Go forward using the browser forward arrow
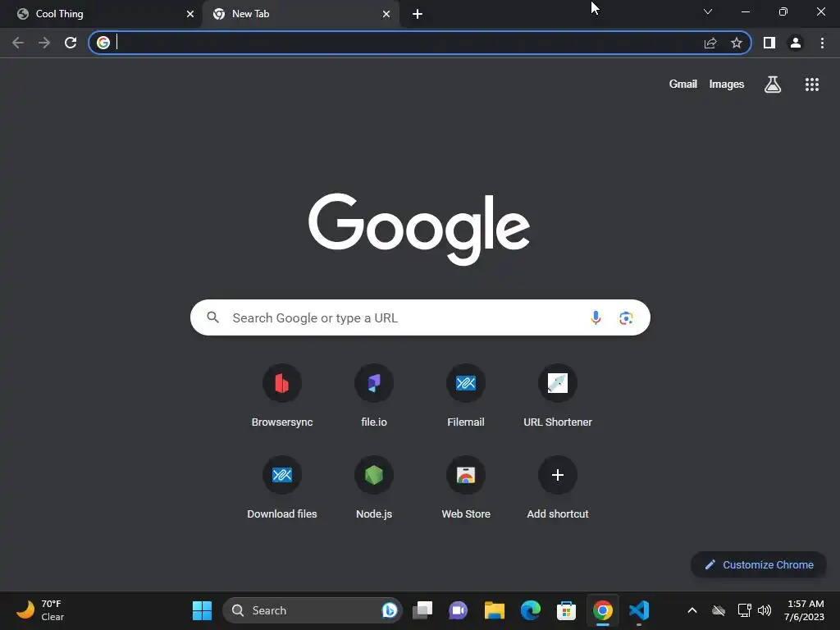 point(44,43)
